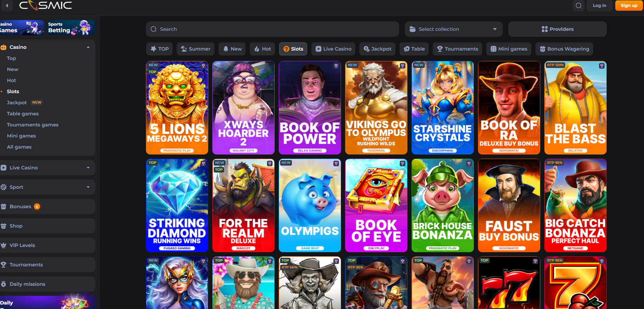Select Slots in the Casino sidebar
The height and width of the screenshot is (309, 644).
pos(13,91)
